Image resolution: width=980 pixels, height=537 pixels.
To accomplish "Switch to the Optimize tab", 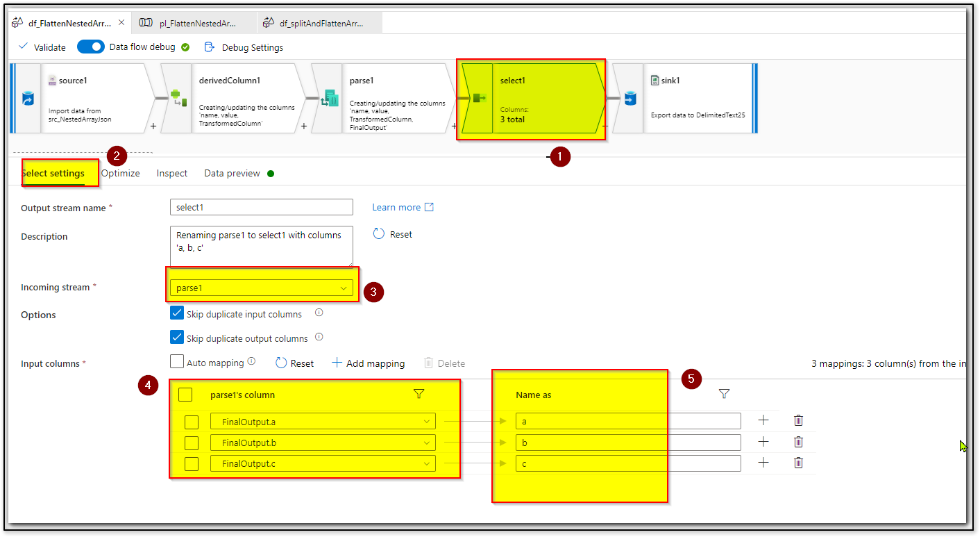I will (119, 173).
